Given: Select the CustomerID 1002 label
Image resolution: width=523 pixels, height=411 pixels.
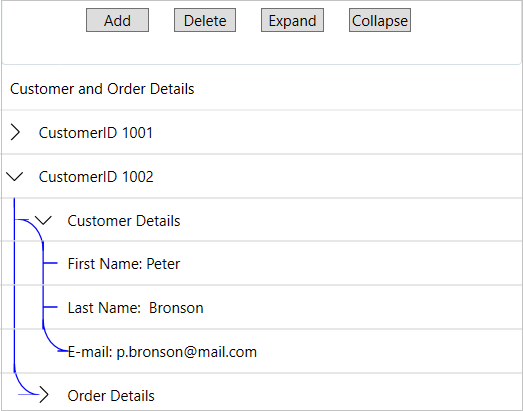Looking at the screenshot, I should [96, 177].
